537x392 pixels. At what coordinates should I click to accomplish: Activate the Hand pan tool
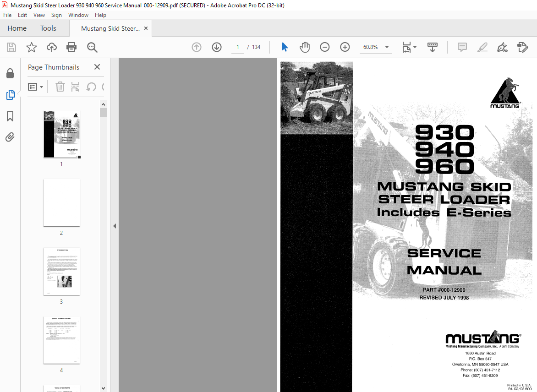tap(304, 47)
